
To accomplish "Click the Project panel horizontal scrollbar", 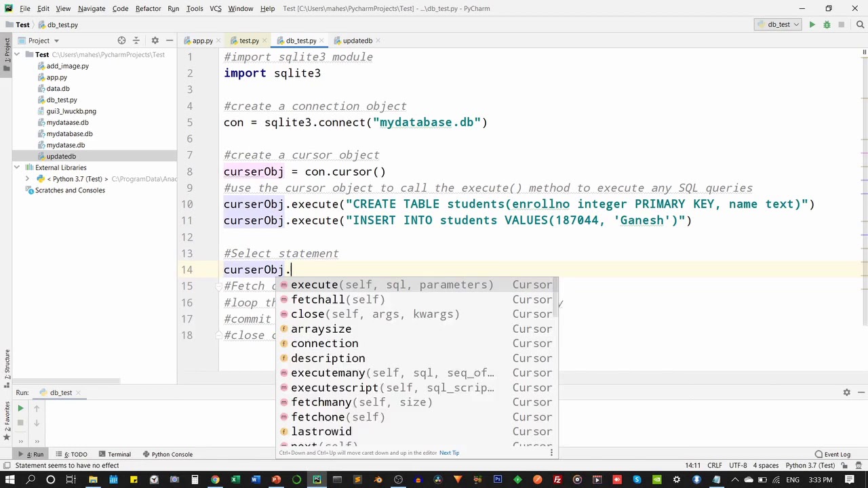I will pyautogui.click(x=66, y=382).
